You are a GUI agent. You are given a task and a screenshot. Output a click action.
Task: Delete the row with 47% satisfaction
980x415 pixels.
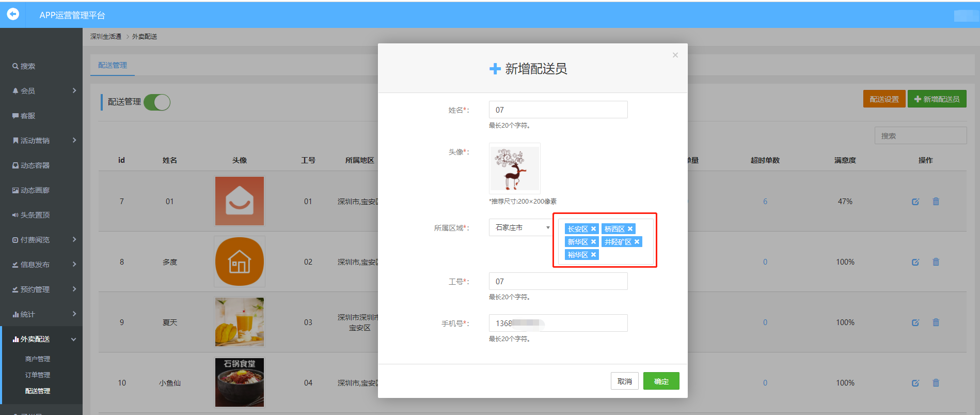936,202
